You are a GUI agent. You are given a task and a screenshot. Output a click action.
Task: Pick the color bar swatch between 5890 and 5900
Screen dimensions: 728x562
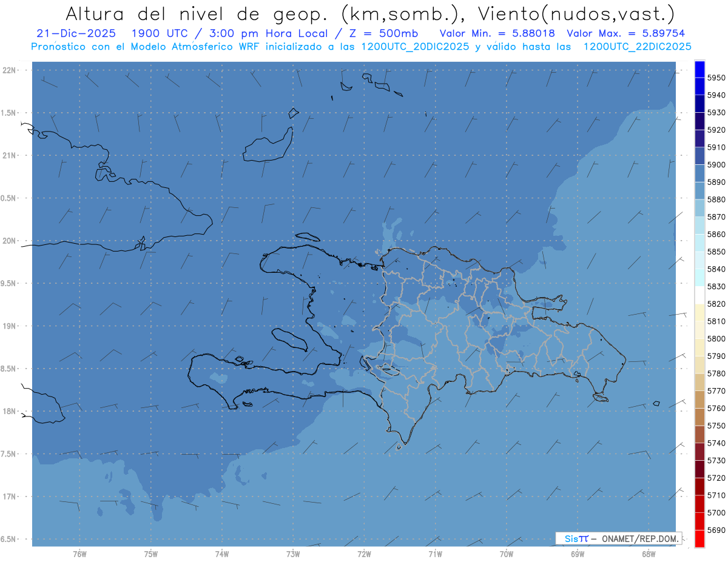coord(699,173)
